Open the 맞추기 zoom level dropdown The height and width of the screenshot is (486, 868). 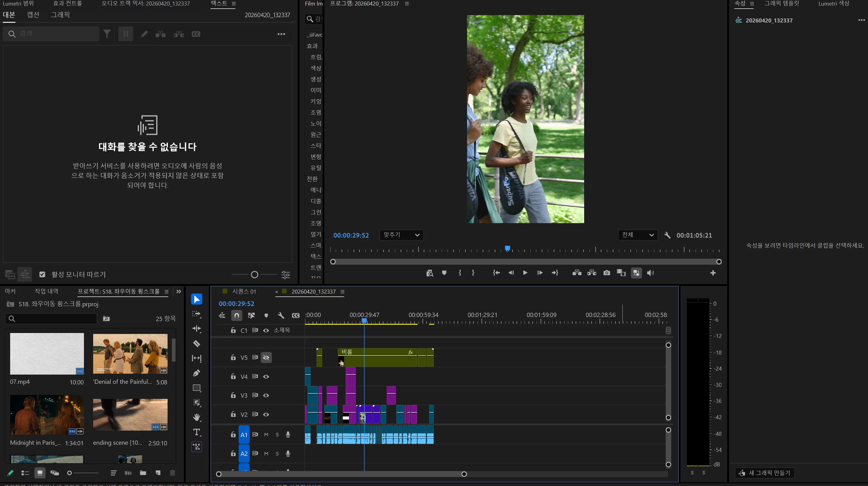click(x=401, y=235)
